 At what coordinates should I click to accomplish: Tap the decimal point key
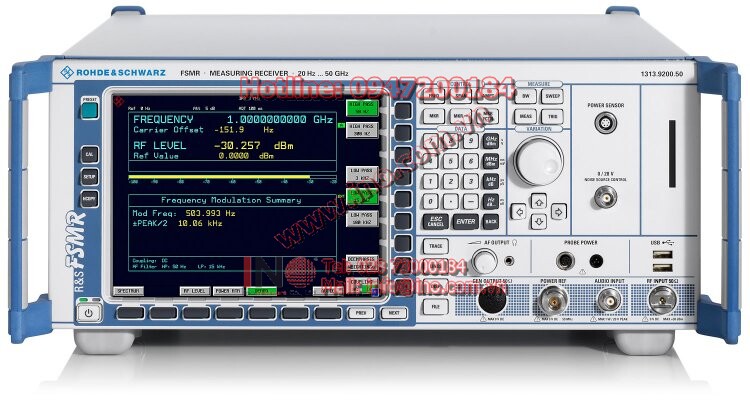coord(451,201)
